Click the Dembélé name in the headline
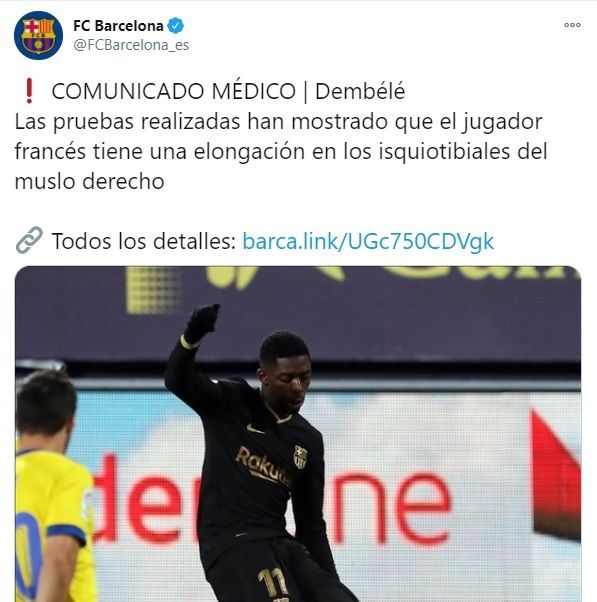 360,91
